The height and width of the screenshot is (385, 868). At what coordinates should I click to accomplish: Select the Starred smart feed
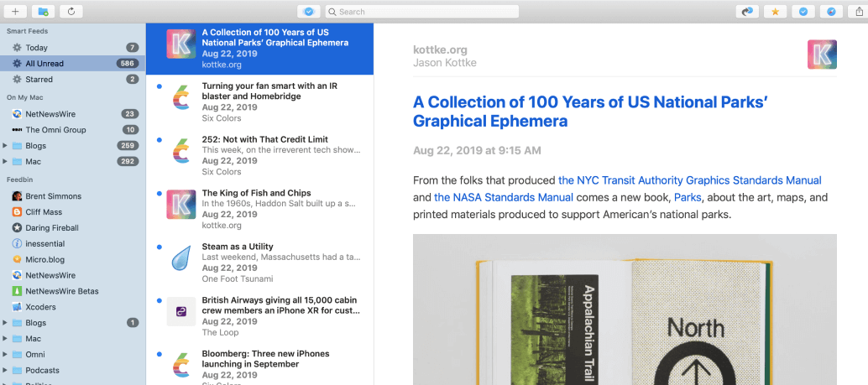click(72, 80)
